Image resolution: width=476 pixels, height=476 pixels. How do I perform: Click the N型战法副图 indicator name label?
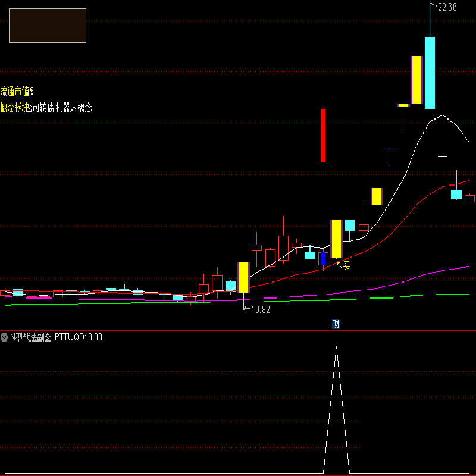[x=31, y=337]
